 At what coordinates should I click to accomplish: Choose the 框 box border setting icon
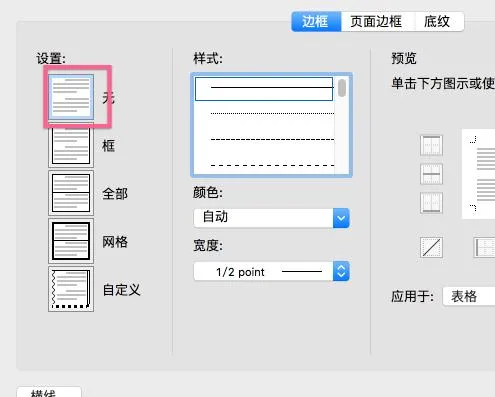tap(71, 145)
